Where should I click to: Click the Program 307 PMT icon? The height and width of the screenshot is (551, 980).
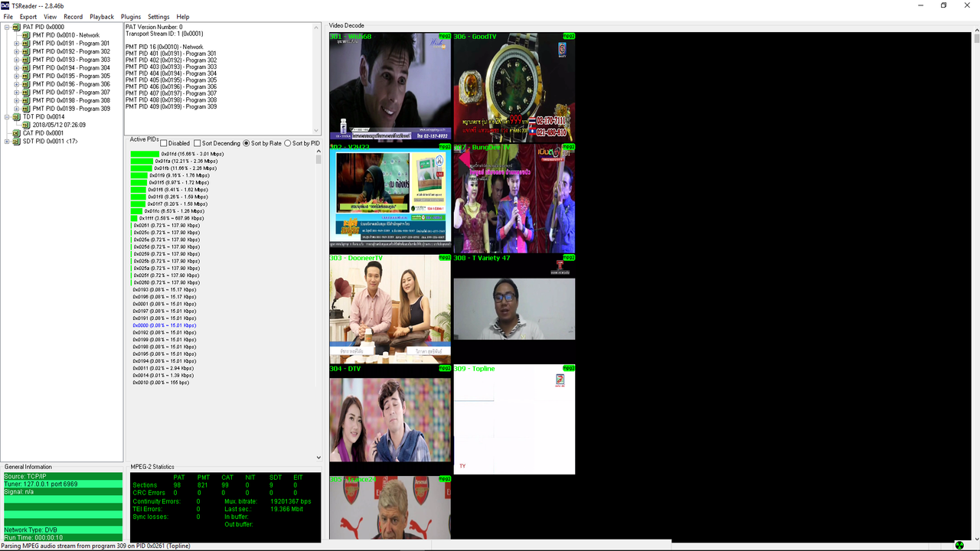tap(27, 93)
